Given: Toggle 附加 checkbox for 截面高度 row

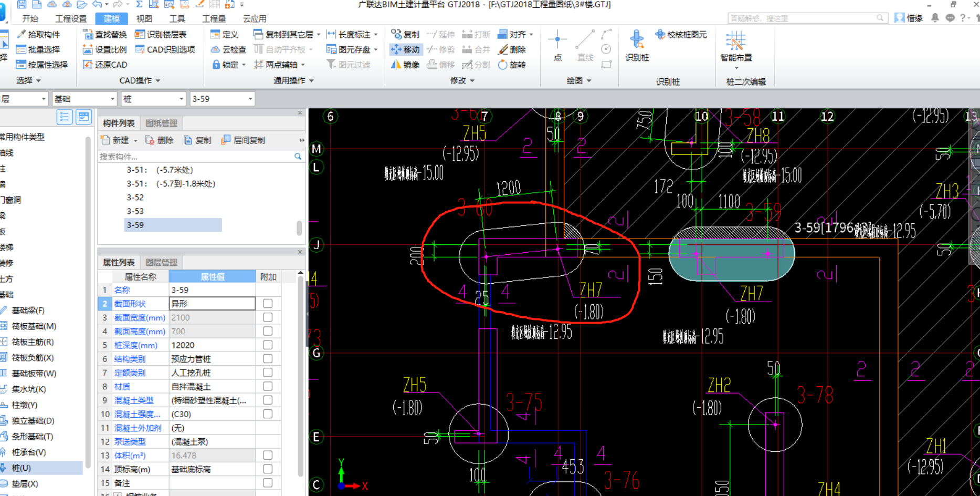Looking at the screenshot, I should pyautogui.click(x=268, y=331).
